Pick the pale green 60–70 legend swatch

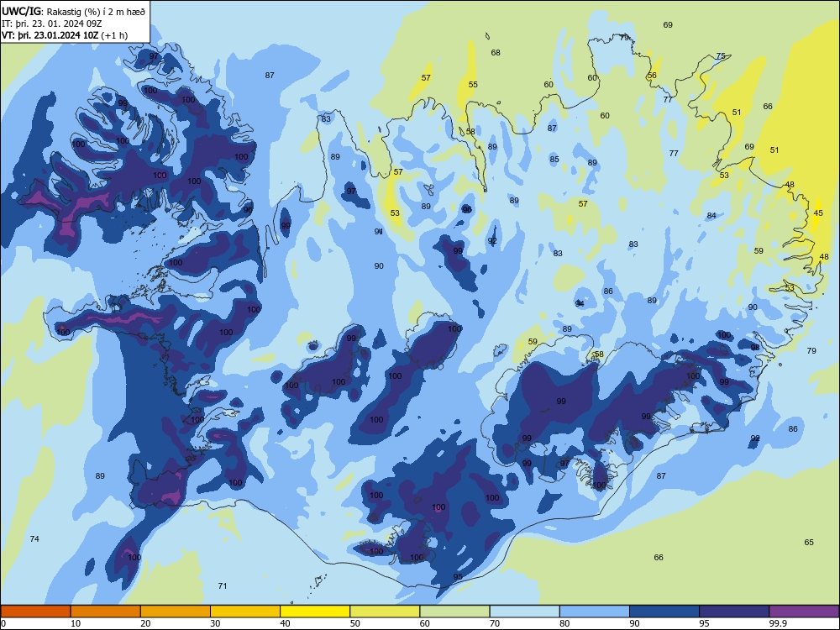click(454, 612)
